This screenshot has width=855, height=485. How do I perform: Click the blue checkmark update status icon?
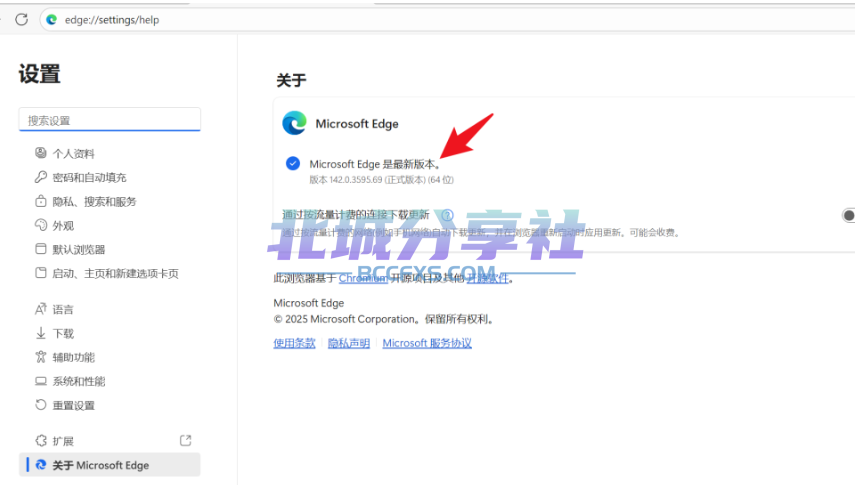tap(293, 163)
